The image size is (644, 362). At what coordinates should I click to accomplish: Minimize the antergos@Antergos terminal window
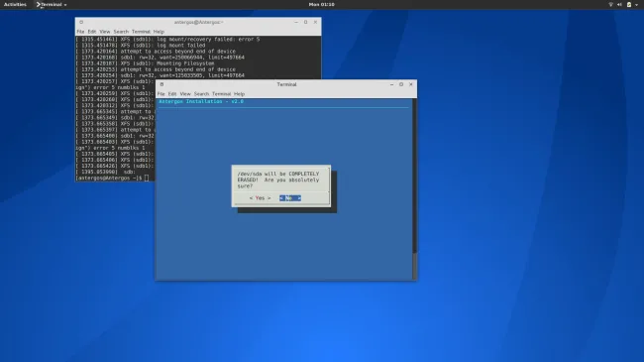(x=296, y=22)
